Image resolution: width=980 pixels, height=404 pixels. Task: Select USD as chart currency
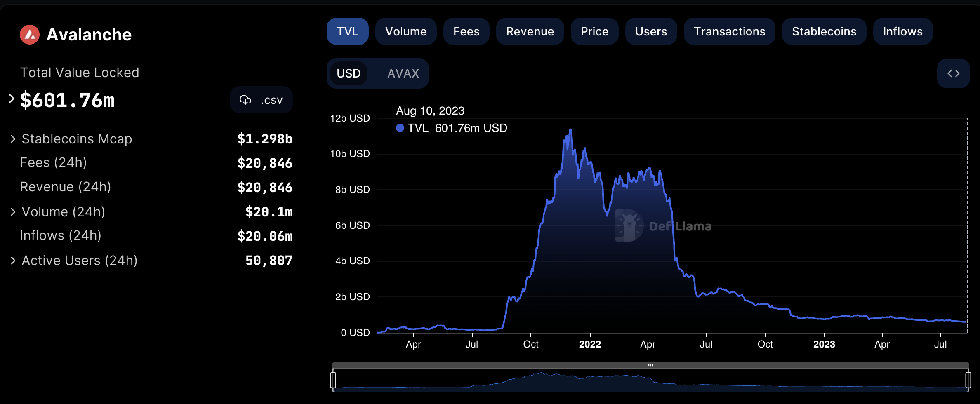[x=349, y=73]
